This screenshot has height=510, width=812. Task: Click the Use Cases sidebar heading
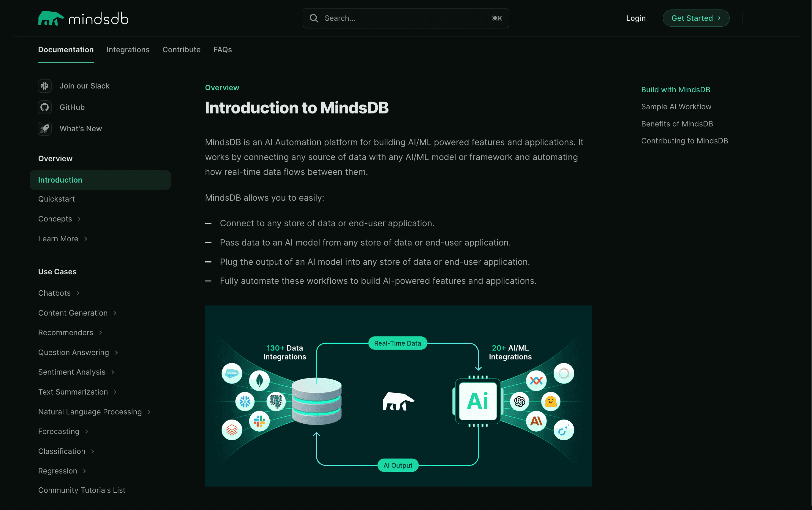pos(57,272)
